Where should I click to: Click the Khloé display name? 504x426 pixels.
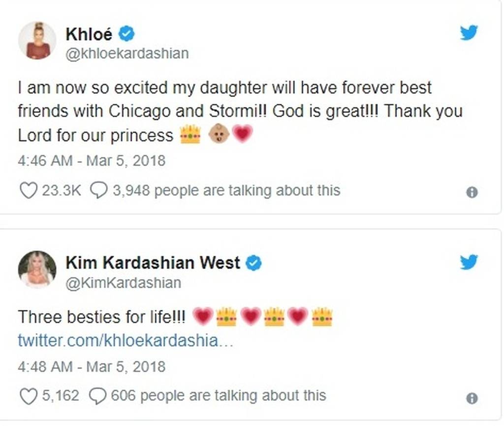pyautogui.click(x=89, y=34)
